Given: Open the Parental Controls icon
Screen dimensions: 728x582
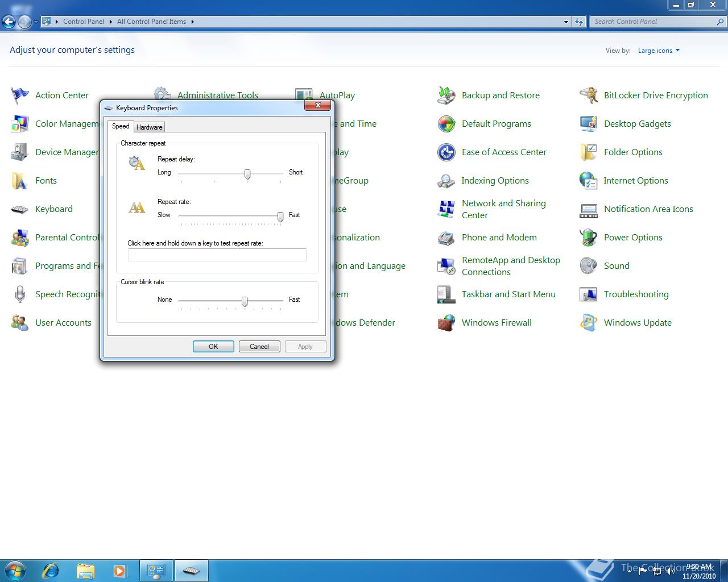Looking at the screenshot, I should click(x=20, y=238).
